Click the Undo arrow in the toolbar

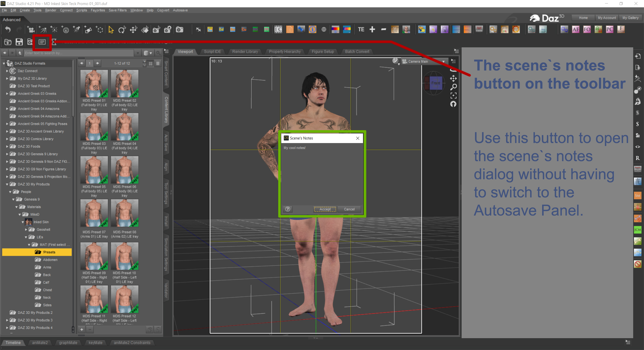pyautogui.click(x=8, y=30)
